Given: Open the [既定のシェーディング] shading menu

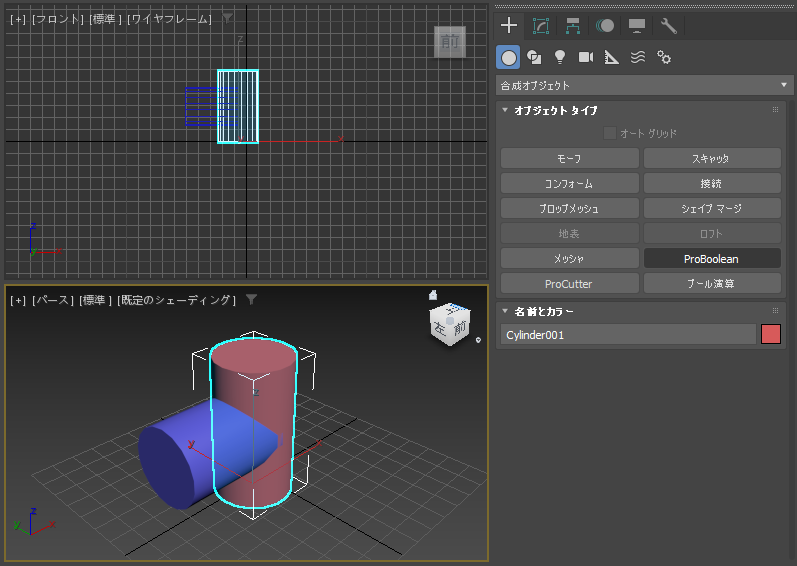Looking at the screenshot, I should click(x=176, y=300).
